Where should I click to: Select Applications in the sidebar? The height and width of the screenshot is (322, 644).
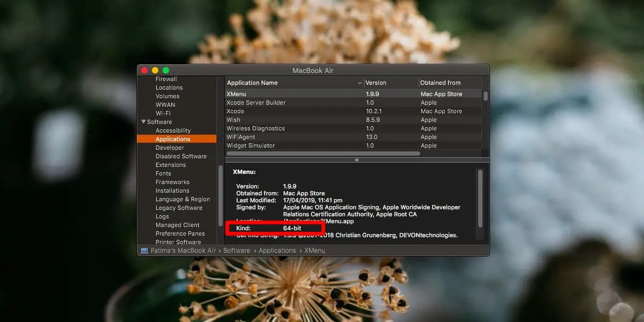click(x=177, y=139)
